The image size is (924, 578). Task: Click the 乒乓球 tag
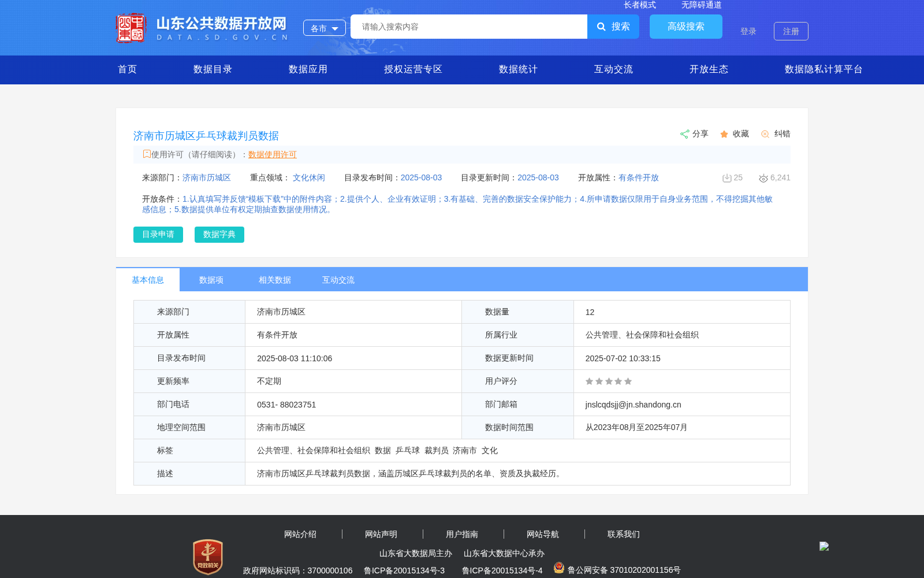click(408, 451)
